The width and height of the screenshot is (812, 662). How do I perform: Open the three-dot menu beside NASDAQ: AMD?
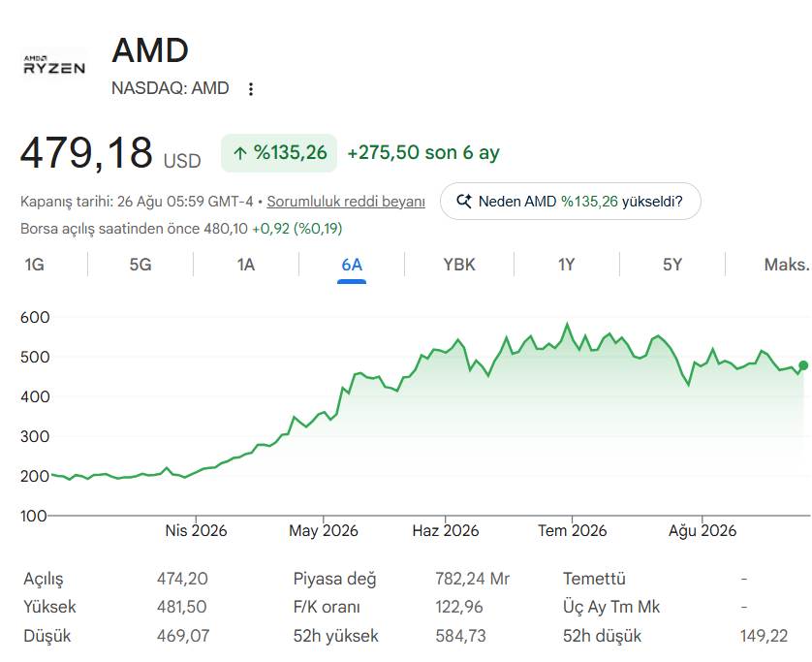(x=251, y=89)
